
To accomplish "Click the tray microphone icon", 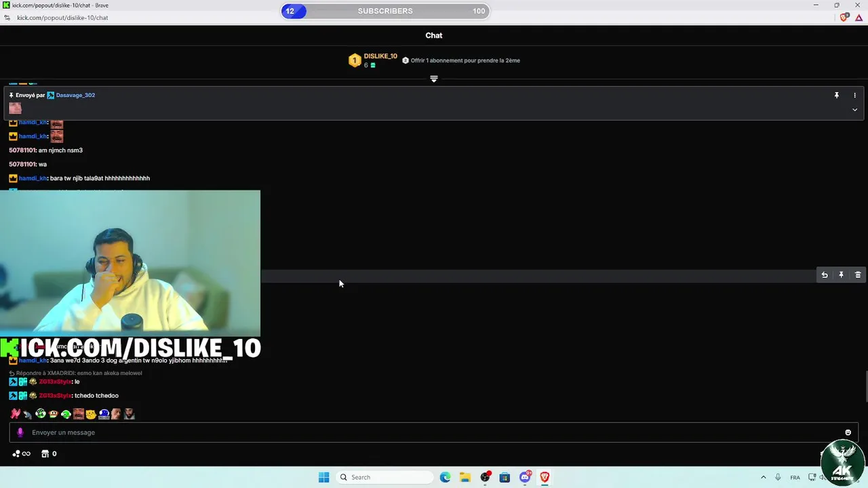I will [x=778, y=477].
